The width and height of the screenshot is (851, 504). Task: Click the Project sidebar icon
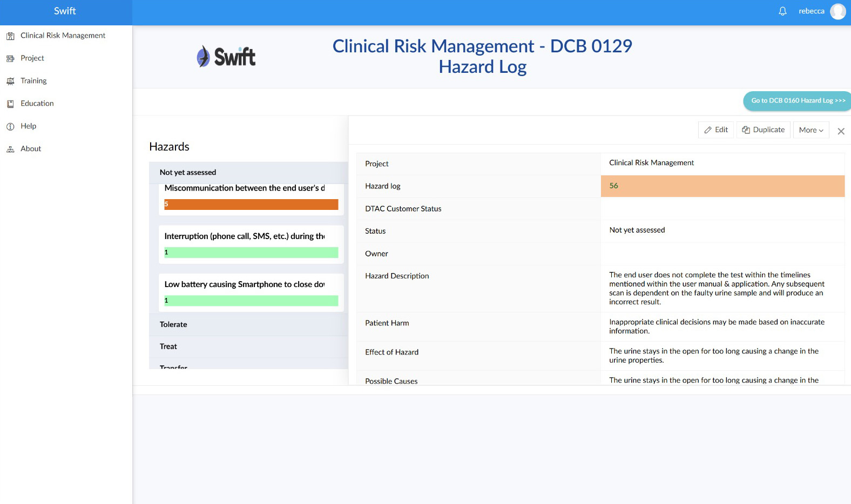tap(10, 59)
